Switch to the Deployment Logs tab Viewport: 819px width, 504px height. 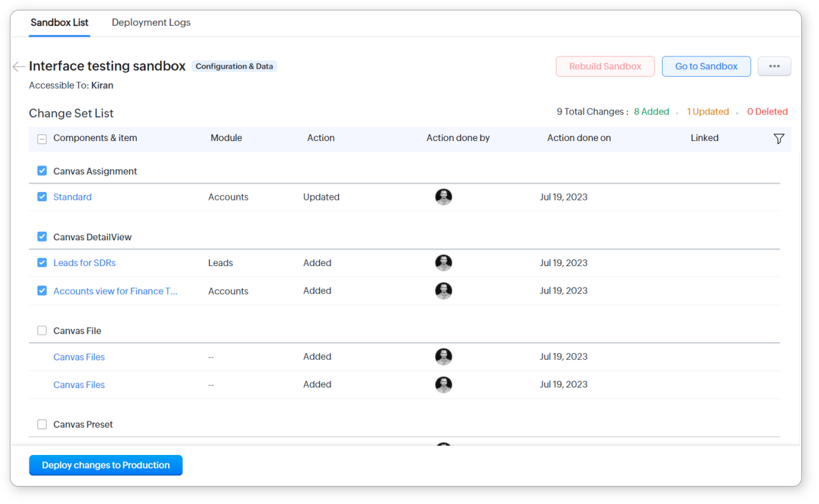point(151,23)
